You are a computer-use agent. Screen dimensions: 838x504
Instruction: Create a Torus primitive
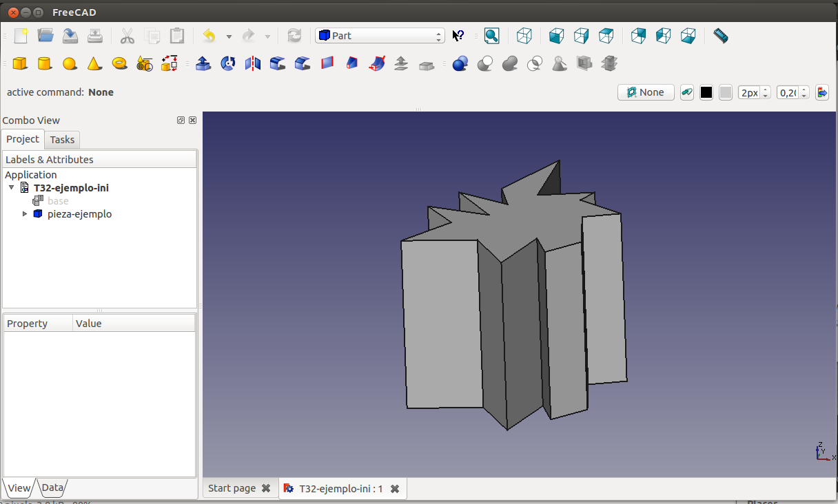pyautogui.click(x=119, y=64)
